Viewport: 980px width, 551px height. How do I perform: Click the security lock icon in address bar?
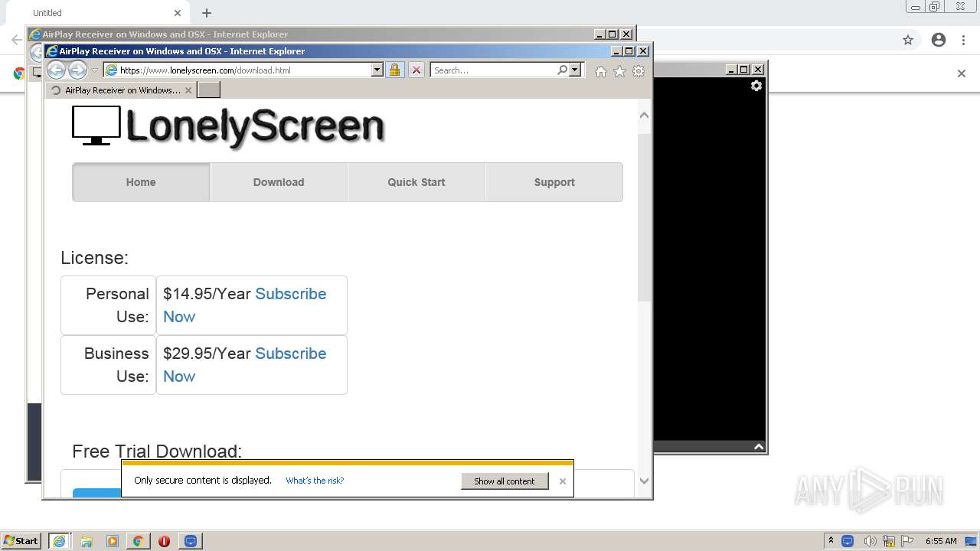pyautogui.click(x=394, y=70)
